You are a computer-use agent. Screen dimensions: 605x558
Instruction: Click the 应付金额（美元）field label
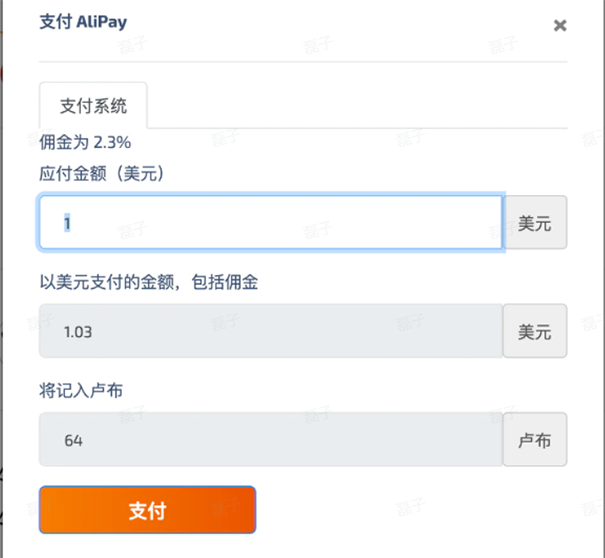(102, 173)
